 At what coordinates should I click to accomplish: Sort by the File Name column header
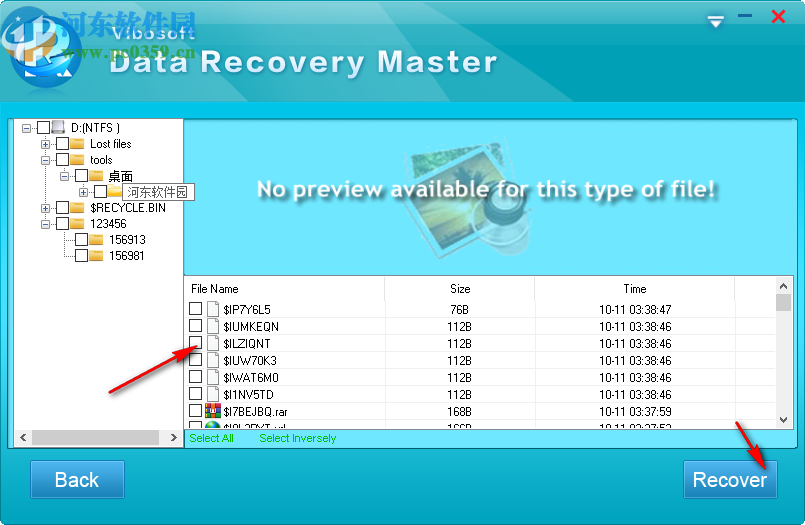click(x=284, y=289)
